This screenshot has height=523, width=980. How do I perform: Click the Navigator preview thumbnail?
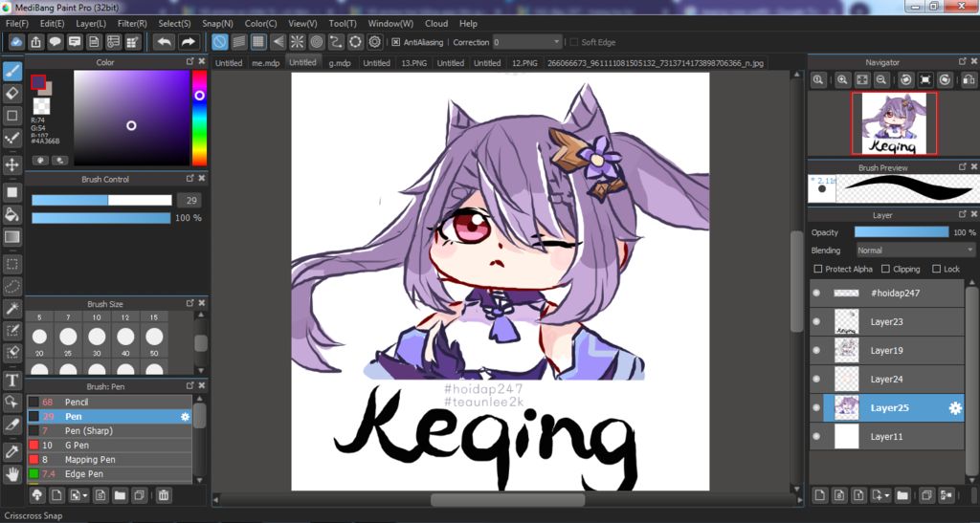click(894, 123)
